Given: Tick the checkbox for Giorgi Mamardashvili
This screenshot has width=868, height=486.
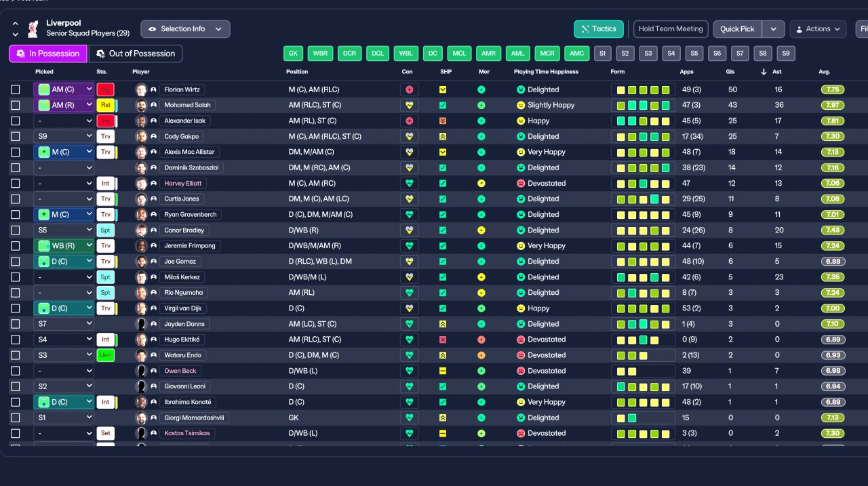Looking at the screenshot, I should pos(16,418).
